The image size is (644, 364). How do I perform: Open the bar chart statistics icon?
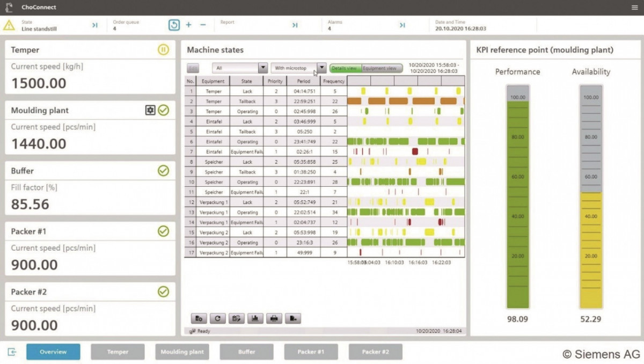pos(255,318)
